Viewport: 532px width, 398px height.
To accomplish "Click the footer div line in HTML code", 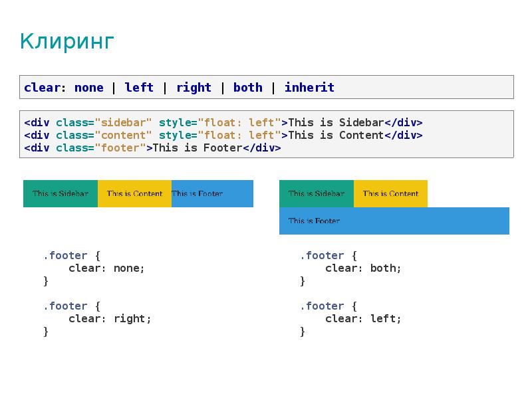I will (x=152, y=148).
